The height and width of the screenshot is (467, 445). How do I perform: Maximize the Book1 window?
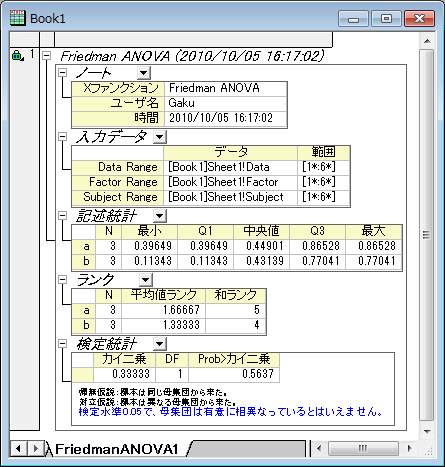386,18
